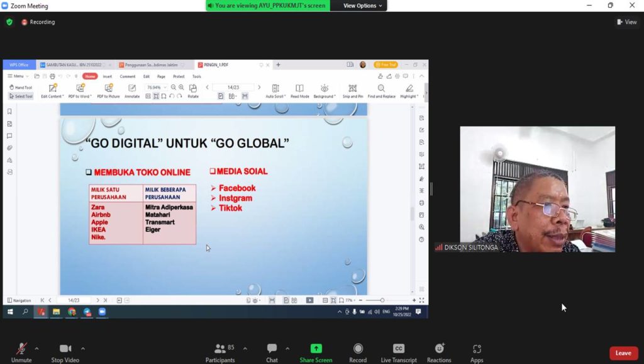Open the Snip and Pin tool
644x364 pixels.
pyautogui.click(x=352, y=91)
